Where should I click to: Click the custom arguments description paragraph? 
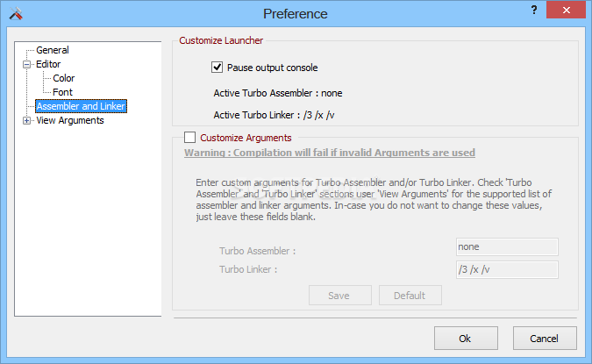point(374,199)
